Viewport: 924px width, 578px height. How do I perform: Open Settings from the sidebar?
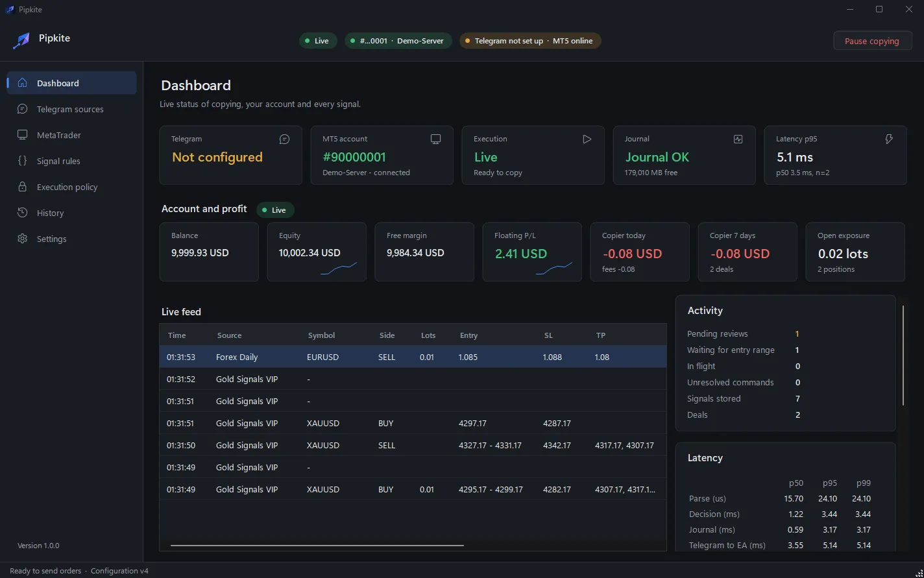[x=71, y=239]
